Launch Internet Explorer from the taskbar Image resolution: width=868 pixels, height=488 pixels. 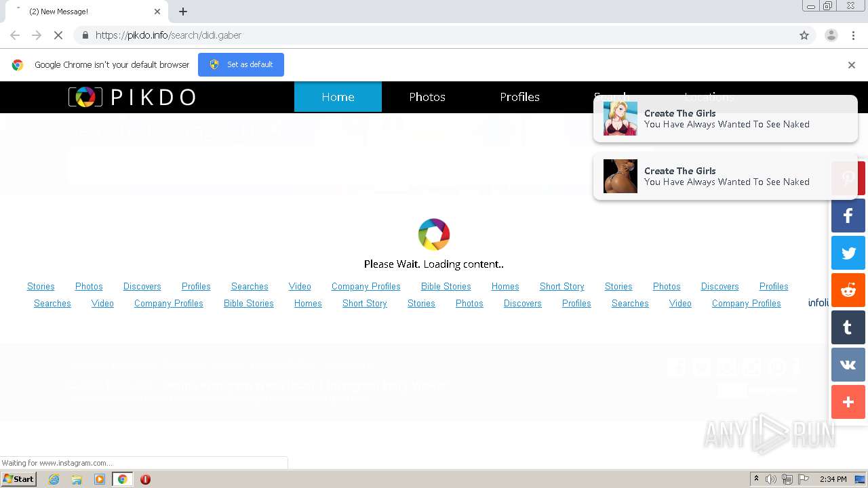pos(54,479)
